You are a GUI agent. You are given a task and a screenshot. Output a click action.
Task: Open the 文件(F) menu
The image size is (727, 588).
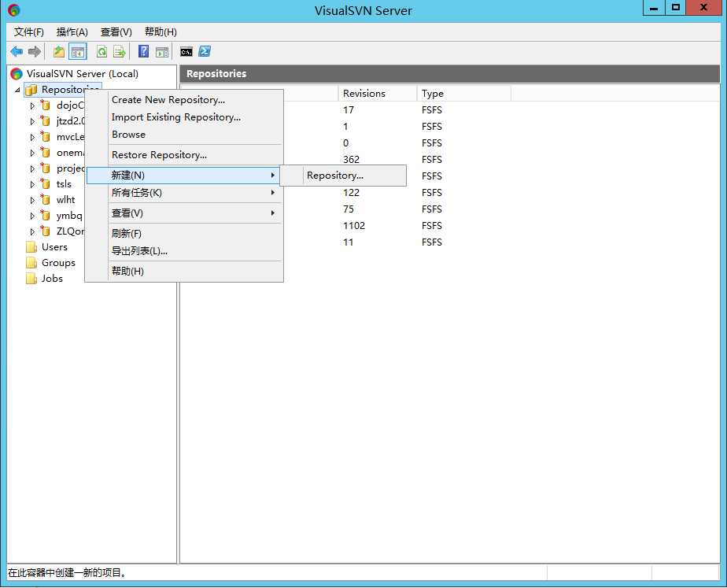click(29, 31)
